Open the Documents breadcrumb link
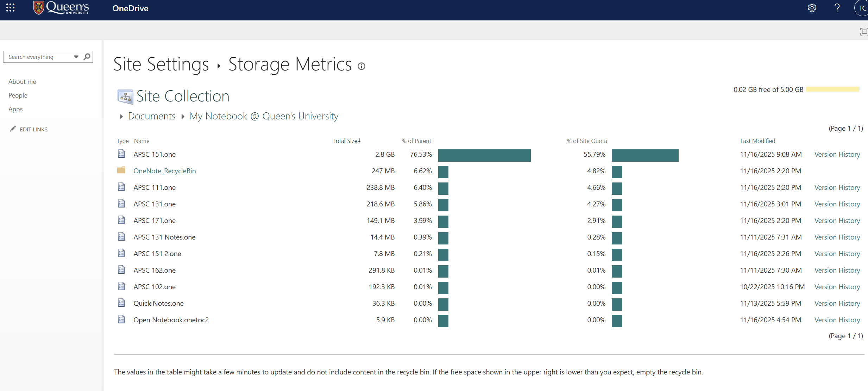The width and height of the screenshot is (868, 391). pyautogui.click(x=152, y=116)
